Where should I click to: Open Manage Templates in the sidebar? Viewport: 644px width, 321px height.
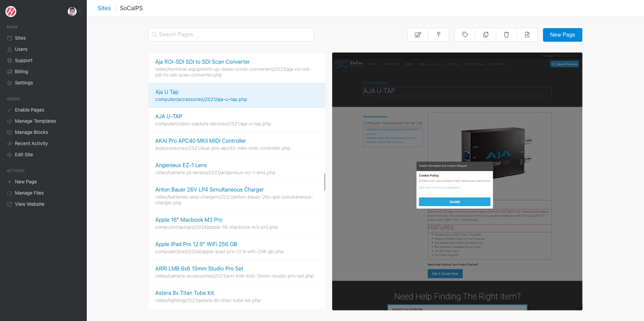(36, 121)
